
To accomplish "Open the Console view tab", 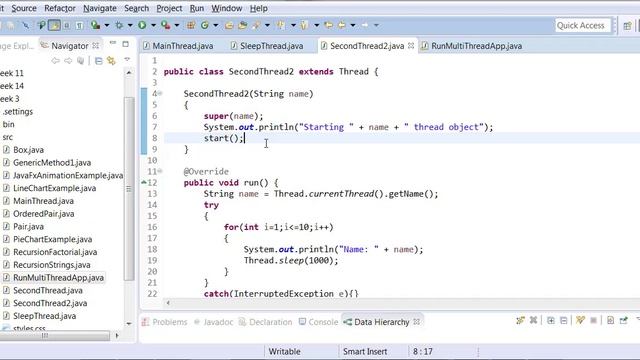I will [x=318, y=322].
